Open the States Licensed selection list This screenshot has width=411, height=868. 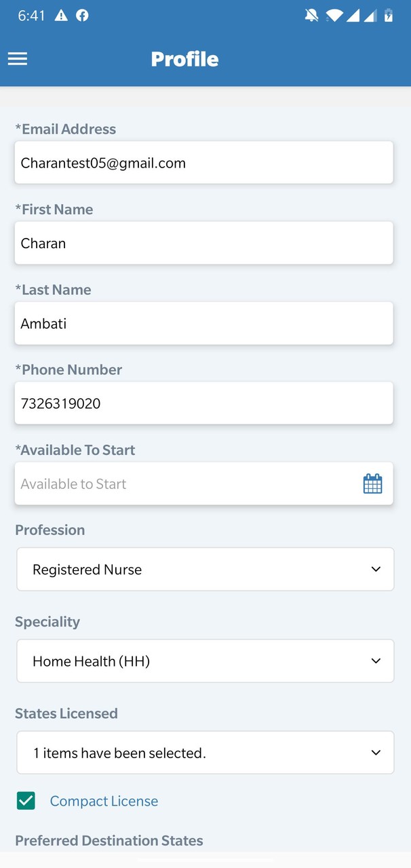[x=205, y=752]
